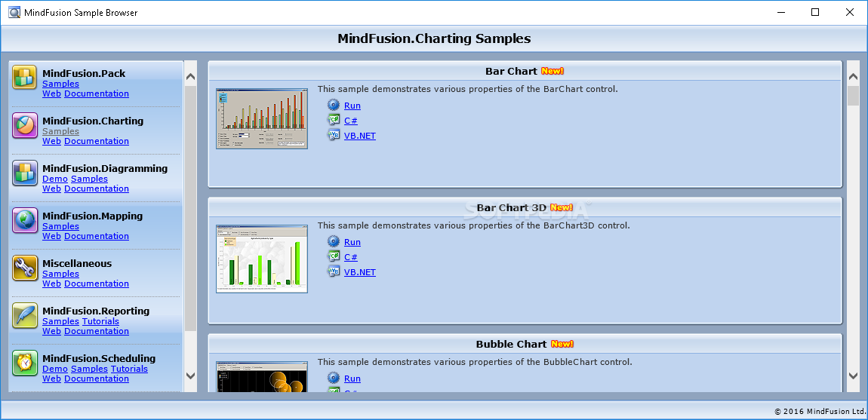Open Web link under MindFusion.Scheduling
868x420 pixels.
(x=51, y=379)
